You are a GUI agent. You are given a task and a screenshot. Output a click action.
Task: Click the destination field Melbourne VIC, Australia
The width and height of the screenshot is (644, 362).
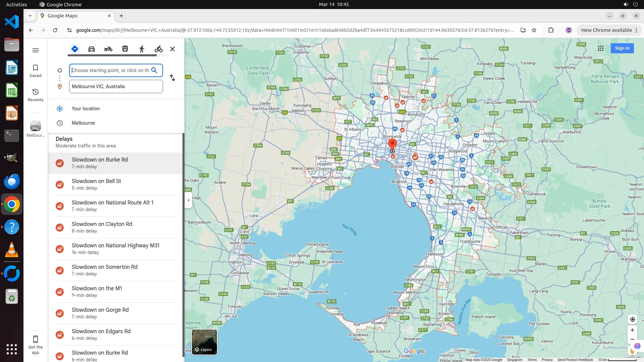[x=116, y=86]
